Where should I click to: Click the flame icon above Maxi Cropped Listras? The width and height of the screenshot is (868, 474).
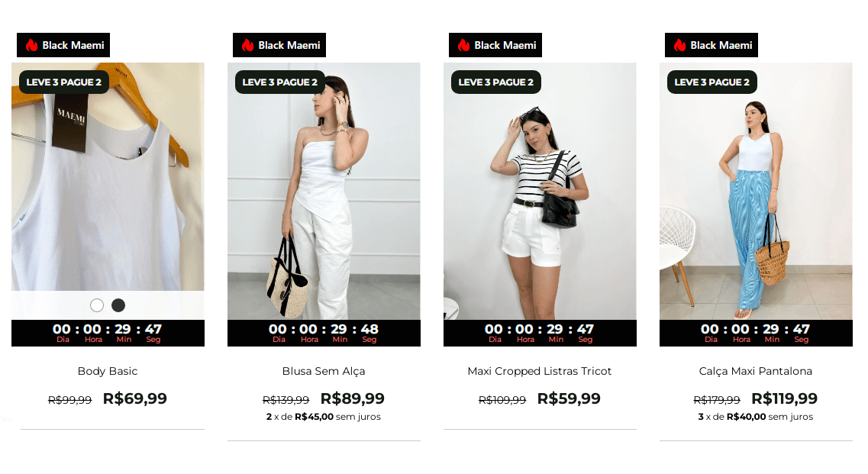tap(463, 45)
